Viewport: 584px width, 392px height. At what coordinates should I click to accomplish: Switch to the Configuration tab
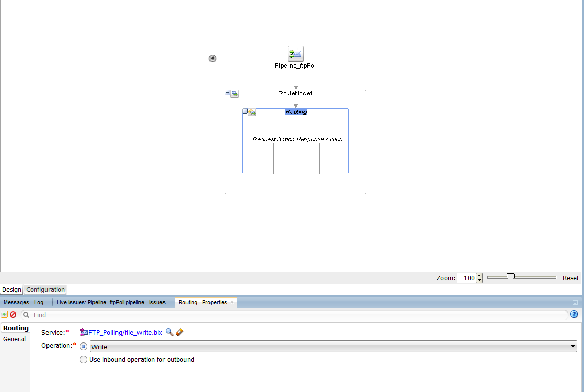[x=45, y=290]
